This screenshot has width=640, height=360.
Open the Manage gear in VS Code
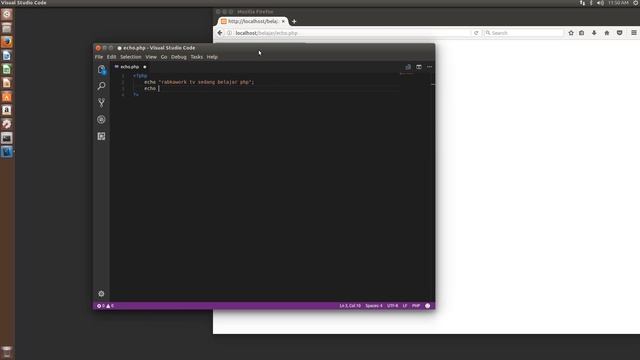point(101,293)
